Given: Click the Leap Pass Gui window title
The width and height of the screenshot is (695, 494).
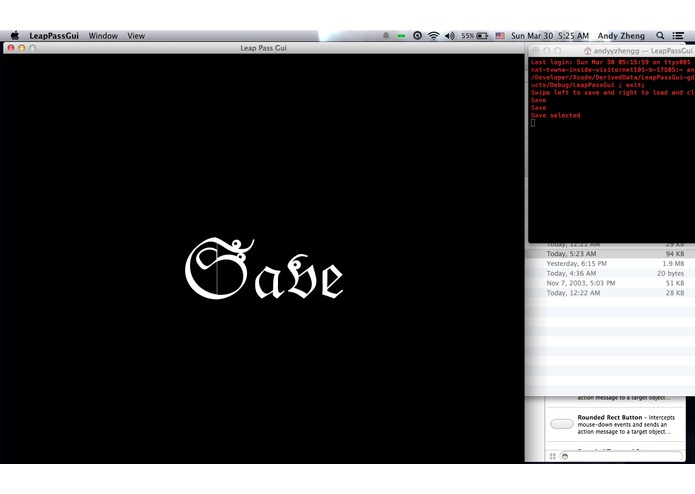Looking at the screenshot, I should tap(263, 48).
